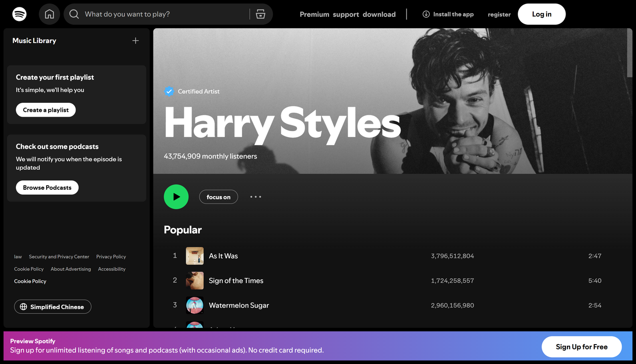Open the Accessibility footer link
Image resolution: width=636 pixels, height=364 pixels.
[x=112, y=269]
